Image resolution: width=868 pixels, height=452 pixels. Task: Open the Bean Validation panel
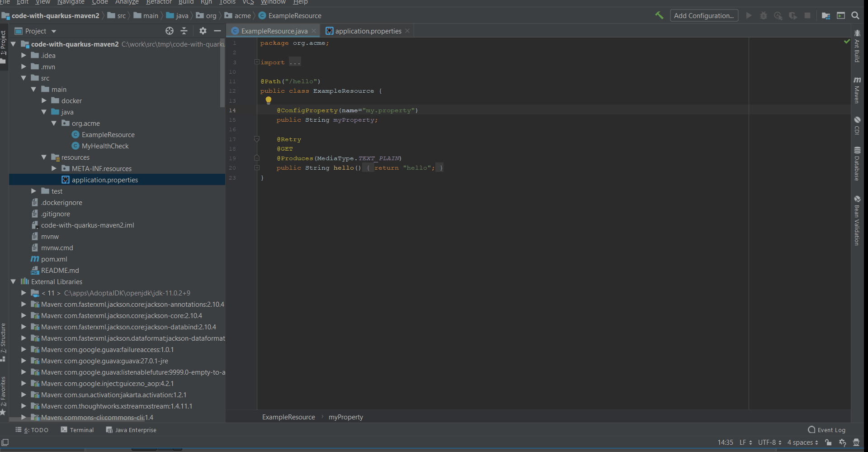pyautogui.click(x=858, y=219)
